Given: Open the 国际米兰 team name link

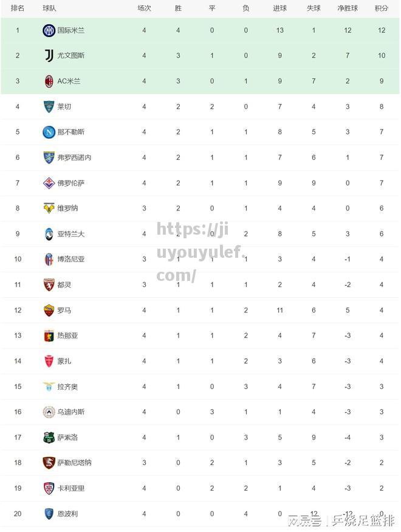Looking at the screenshot, I should point(71,30).
